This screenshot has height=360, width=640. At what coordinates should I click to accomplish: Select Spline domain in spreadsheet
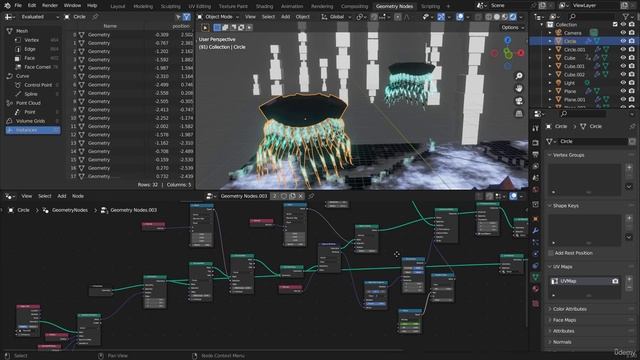click(31, 94)
